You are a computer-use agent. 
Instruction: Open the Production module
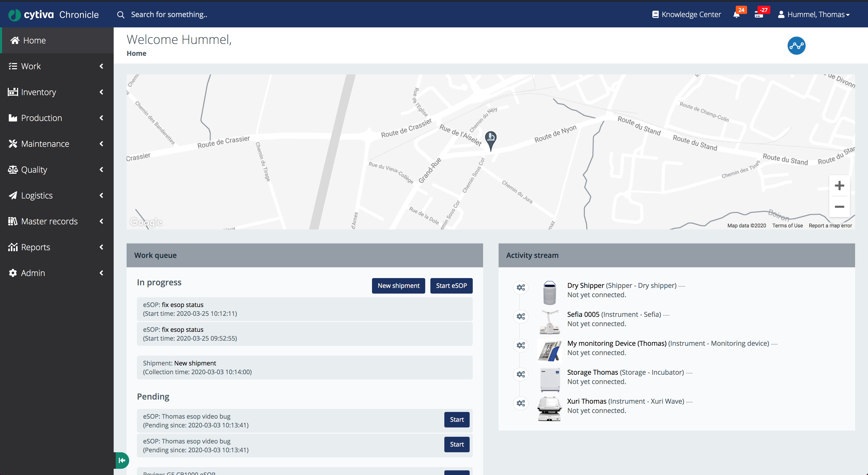tap(41, 118)
